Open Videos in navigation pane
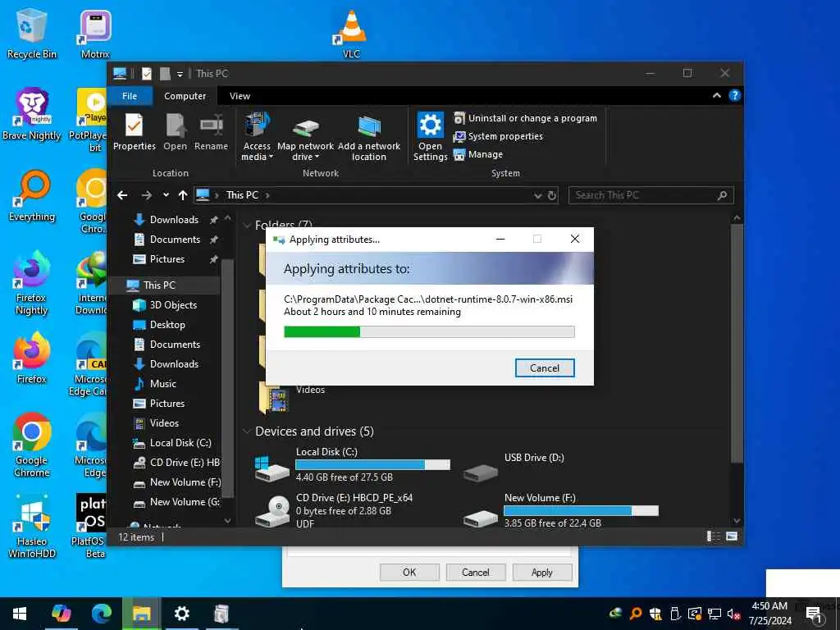 164,423
